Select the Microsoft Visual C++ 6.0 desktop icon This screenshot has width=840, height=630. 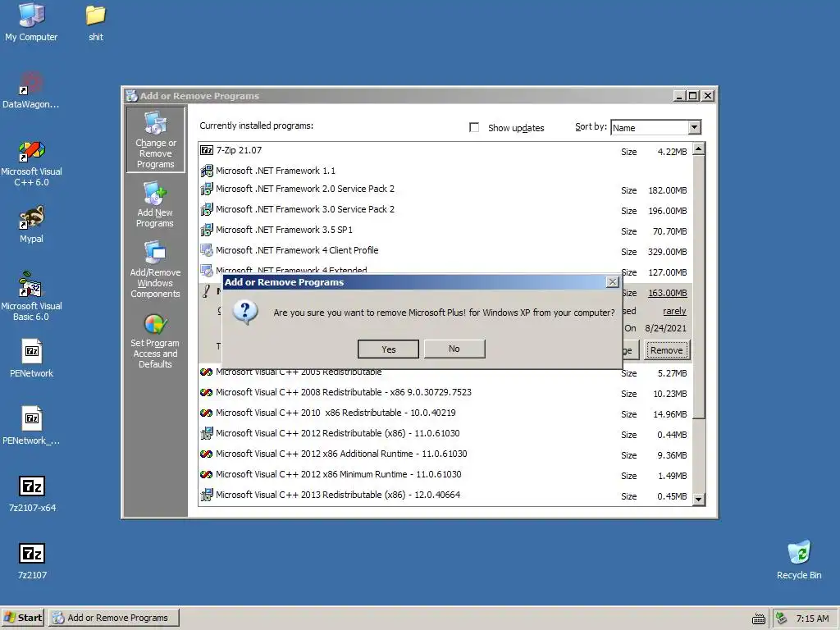(31, 163)
